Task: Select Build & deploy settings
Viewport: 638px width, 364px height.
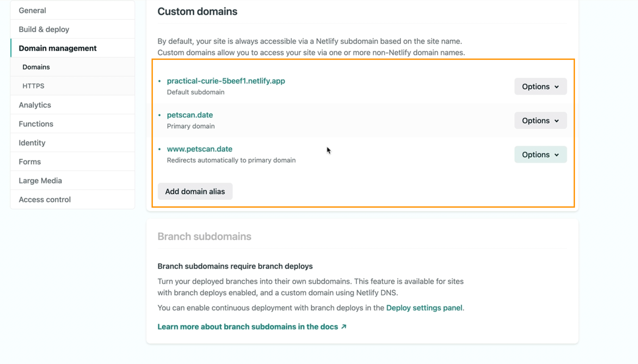Action: pyautogui.click(x=44, y=29)
